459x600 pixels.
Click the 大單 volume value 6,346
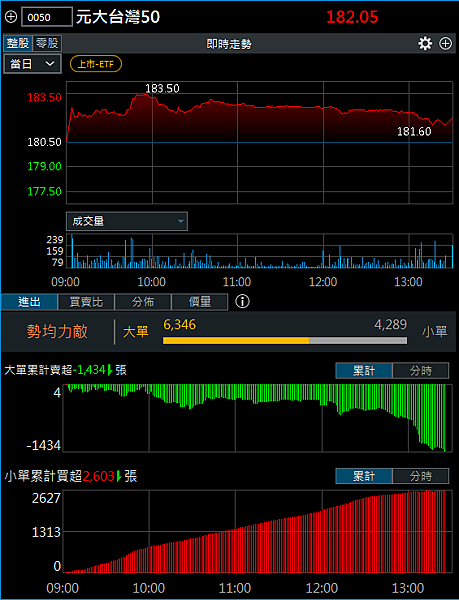coord(179,324)
